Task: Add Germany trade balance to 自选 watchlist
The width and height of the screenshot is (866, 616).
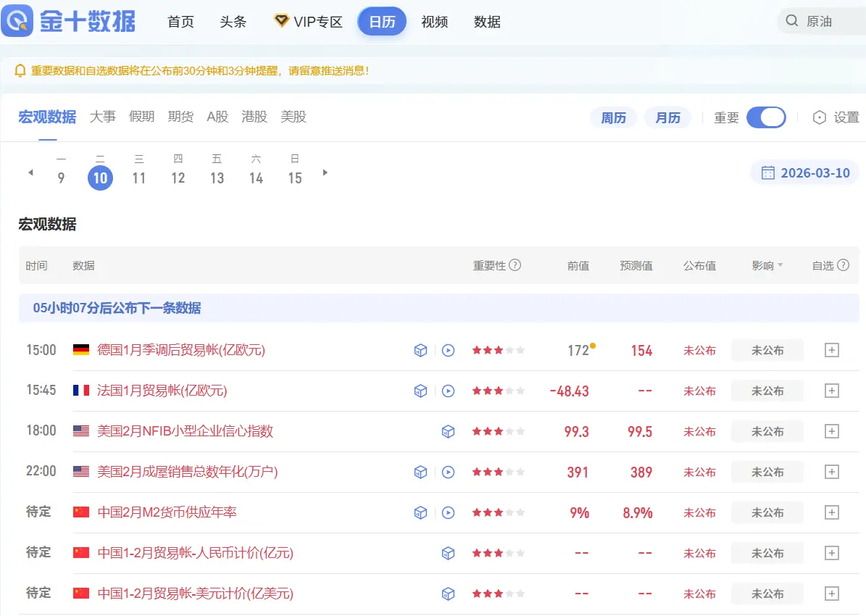Action: (x=832, y=351)
